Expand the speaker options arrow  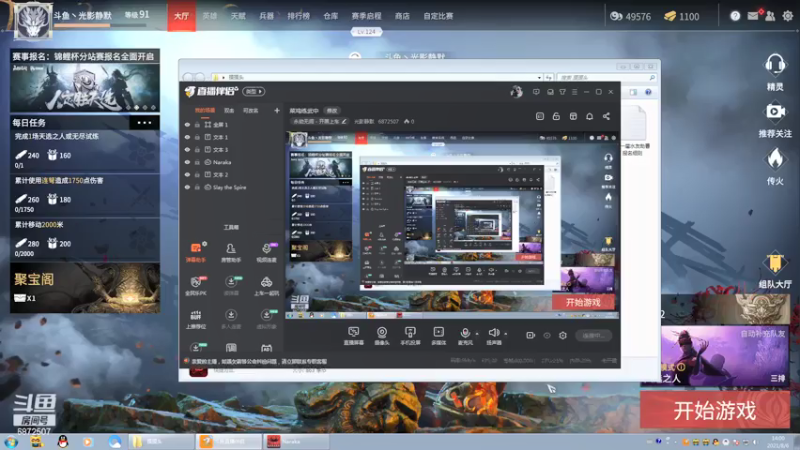(x=506, y=334)
